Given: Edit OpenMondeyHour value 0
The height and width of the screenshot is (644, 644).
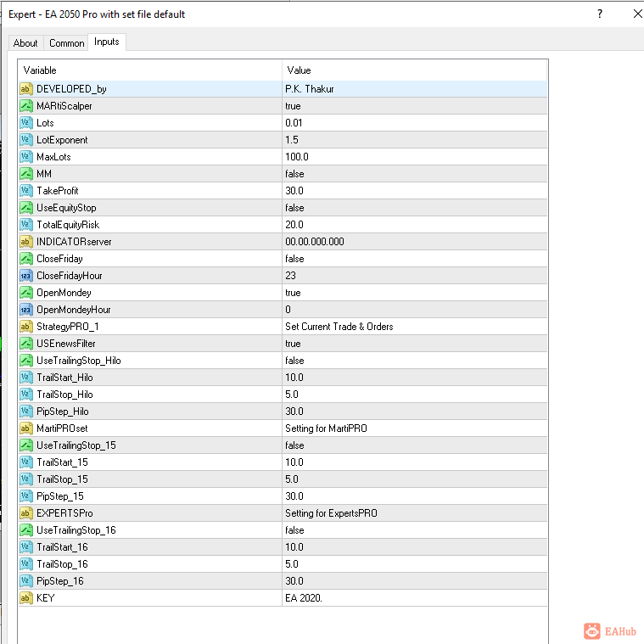Looking at the screenshot, I should pyautogui.click(x=414, y=310).
